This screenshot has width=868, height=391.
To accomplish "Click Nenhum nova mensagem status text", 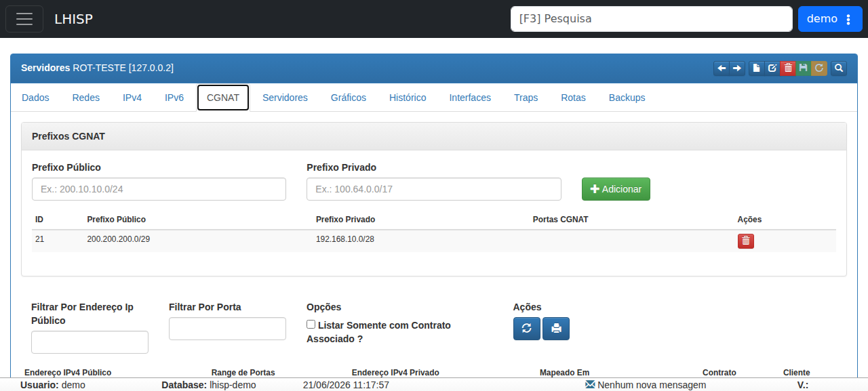I will click(x=652, y=385).
